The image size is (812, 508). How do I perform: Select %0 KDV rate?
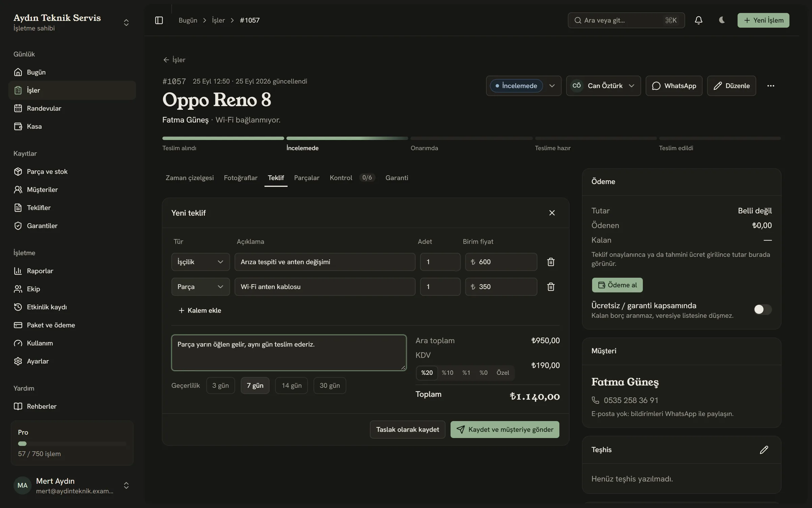pyautogui.click(x=483, y=373)
